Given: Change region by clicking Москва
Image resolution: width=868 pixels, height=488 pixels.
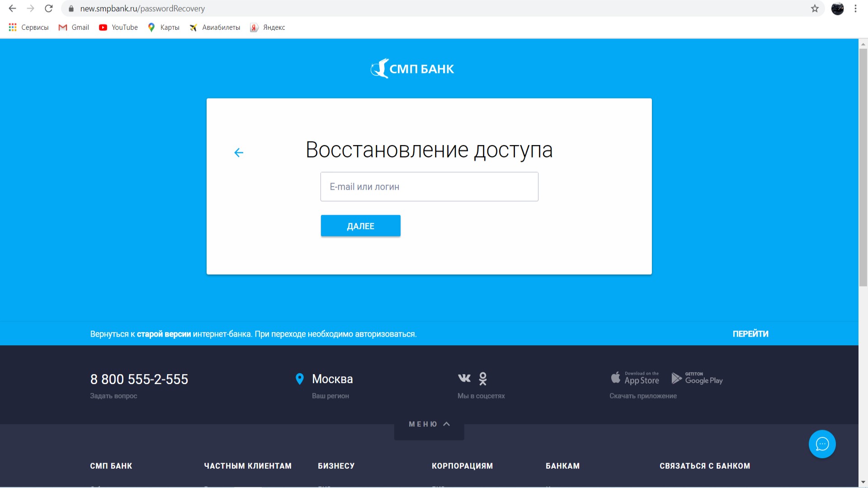Looking at the screenshot, I should pyautogui.click(x=332, y=379).
